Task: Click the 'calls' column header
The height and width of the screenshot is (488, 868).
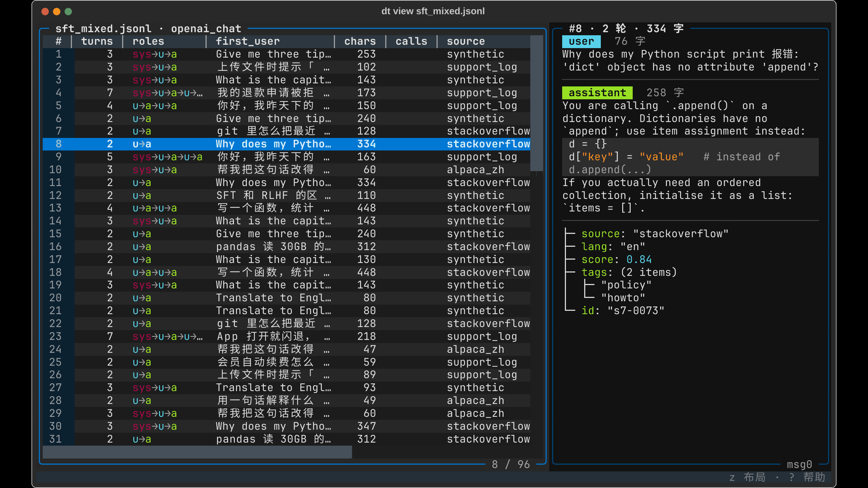Action: pos(411,41)
